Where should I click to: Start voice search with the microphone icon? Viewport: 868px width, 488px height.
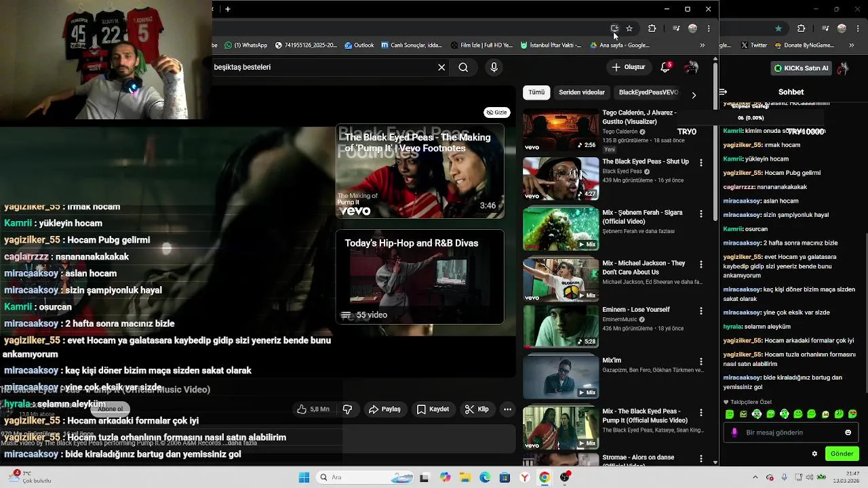click(x=494, y=67)
